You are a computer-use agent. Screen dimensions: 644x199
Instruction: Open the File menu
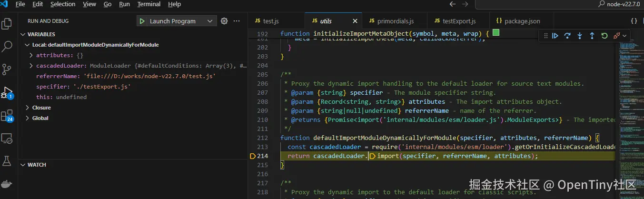point(20,4)
